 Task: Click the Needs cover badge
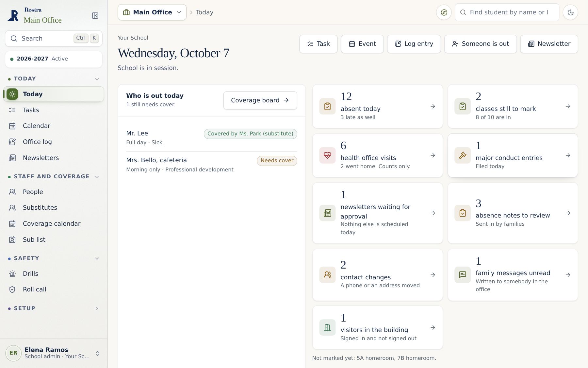277,161
